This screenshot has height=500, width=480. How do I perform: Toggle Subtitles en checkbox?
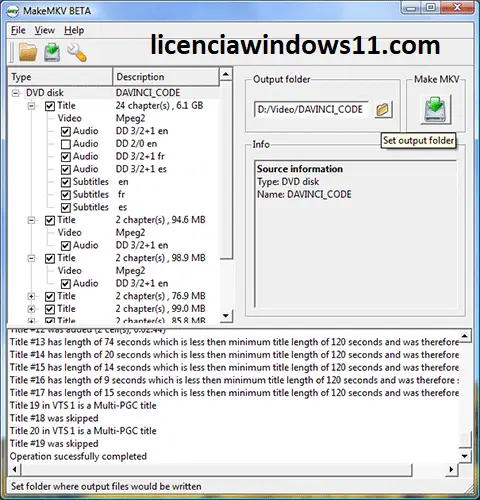tap(66, 182)
